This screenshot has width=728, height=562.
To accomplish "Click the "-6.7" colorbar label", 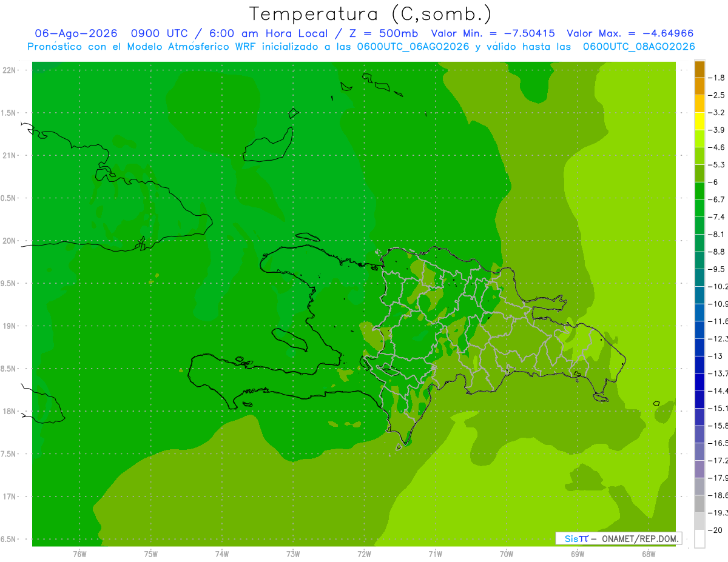I will (x=716, y=199).
